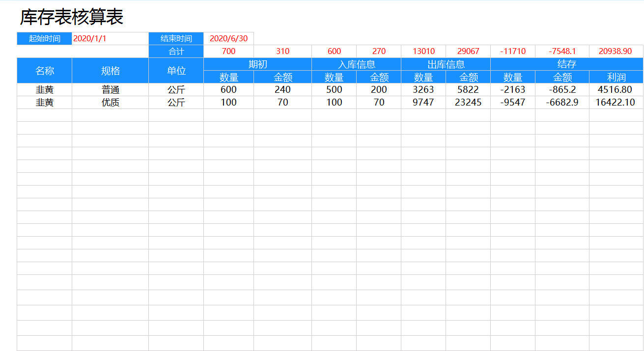The height and width of the screenshot is (351, 644).
Task: Select the 规格 column header
Action: click(x=111, y=71)
